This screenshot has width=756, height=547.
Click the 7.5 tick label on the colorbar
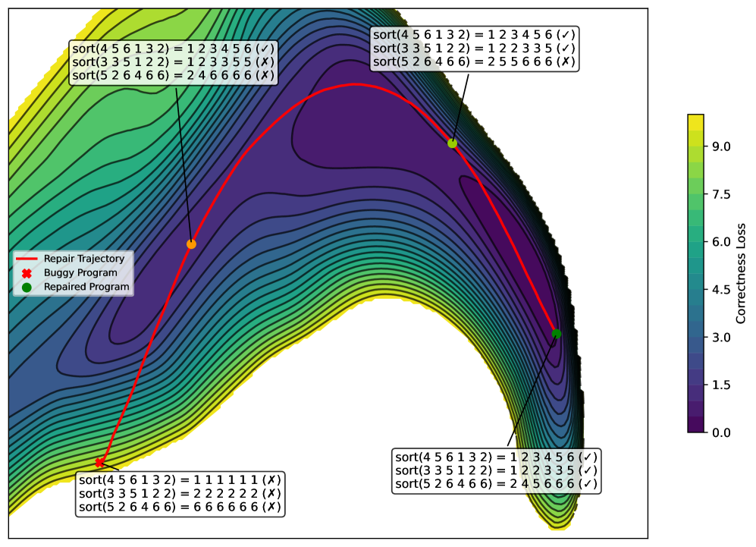(x=721, y=194)
